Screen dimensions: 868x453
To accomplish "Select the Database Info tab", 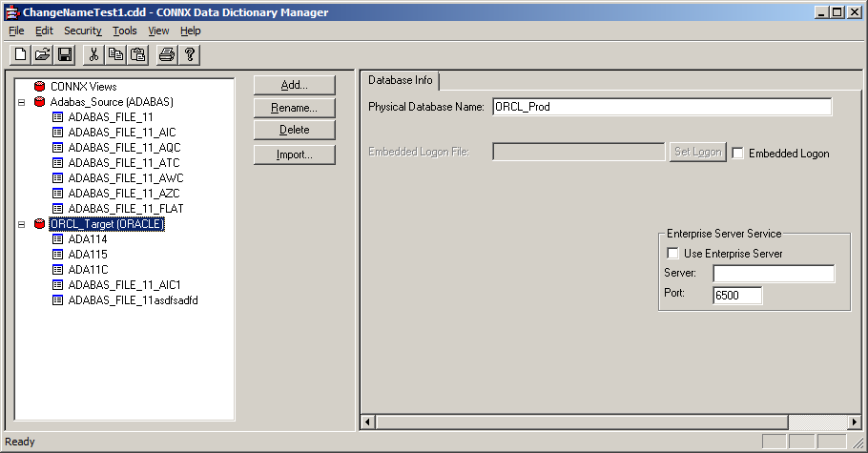I will pyautogui.click(x=401, y=80).
